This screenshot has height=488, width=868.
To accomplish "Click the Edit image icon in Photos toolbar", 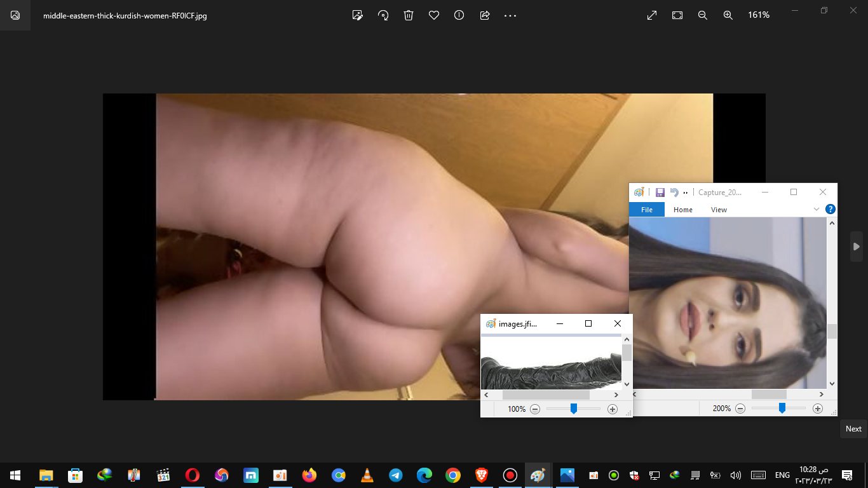I will tap(358, 15).
